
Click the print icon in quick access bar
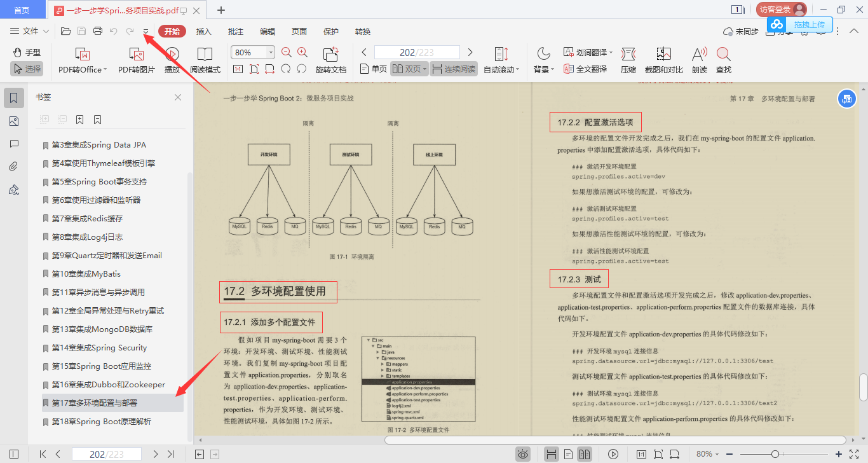(98, 31)
